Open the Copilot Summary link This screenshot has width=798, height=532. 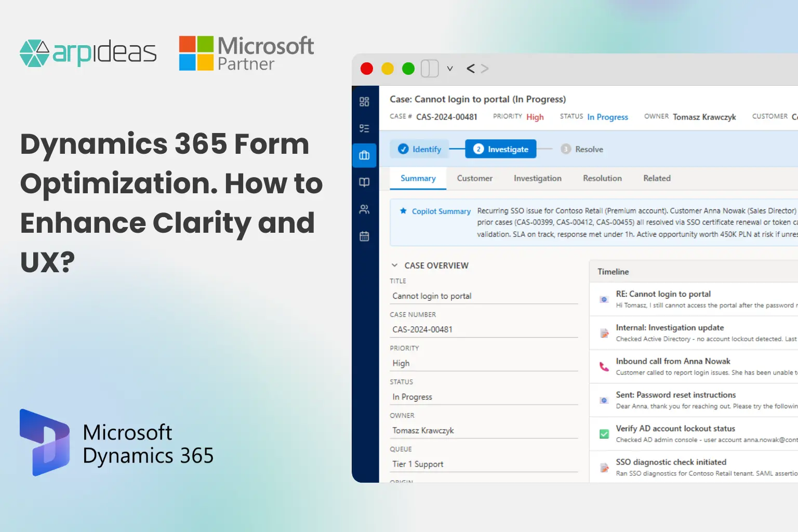441,211
